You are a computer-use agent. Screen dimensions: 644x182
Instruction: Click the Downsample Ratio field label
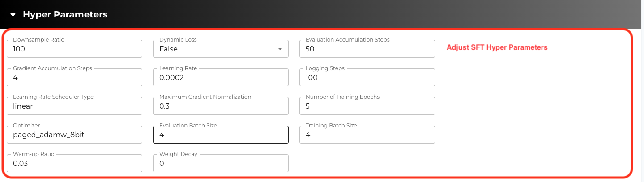click(38, 40)
